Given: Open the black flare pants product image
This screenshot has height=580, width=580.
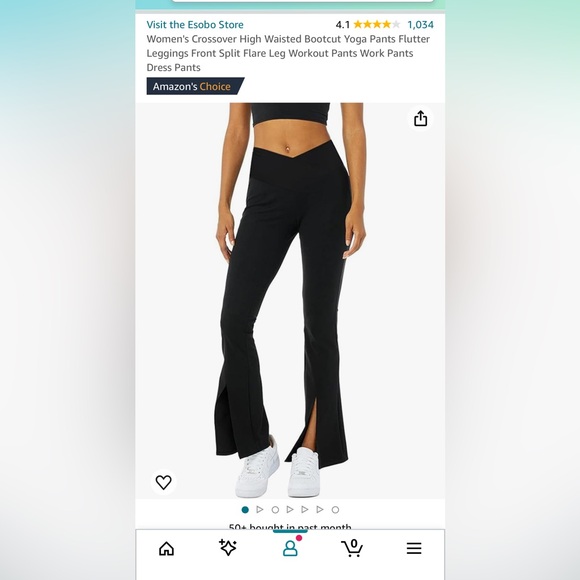Looking at the screenshot, I should coord(290,300).
